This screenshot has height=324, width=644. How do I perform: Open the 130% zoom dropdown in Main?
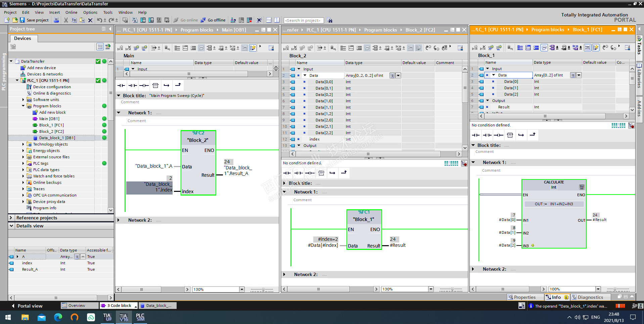(242, 289)
